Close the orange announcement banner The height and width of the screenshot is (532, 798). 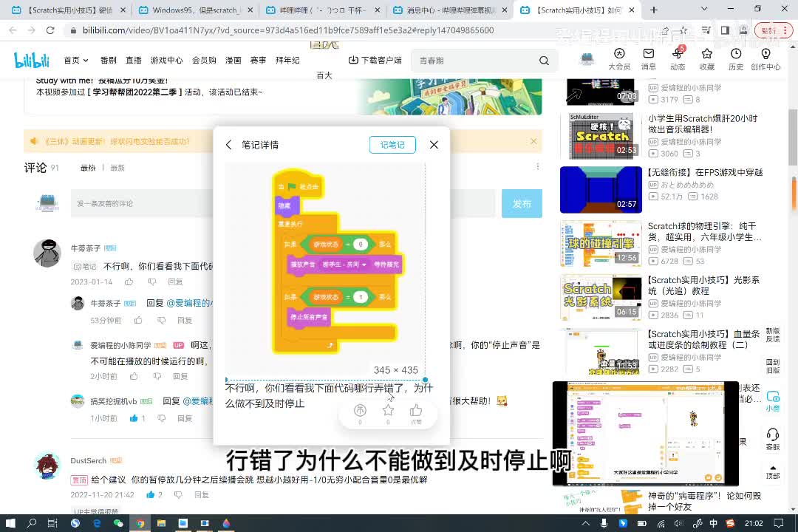pyautogui.click(x=533, y=141)
